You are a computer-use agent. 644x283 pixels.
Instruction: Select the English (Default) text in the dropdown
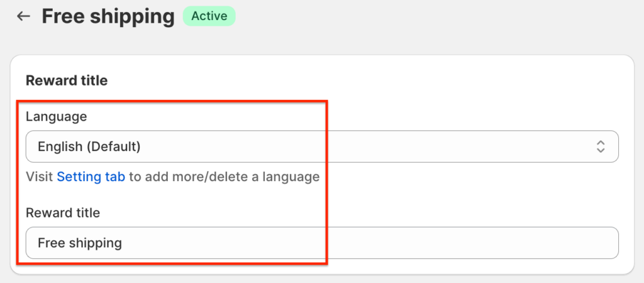89,147
